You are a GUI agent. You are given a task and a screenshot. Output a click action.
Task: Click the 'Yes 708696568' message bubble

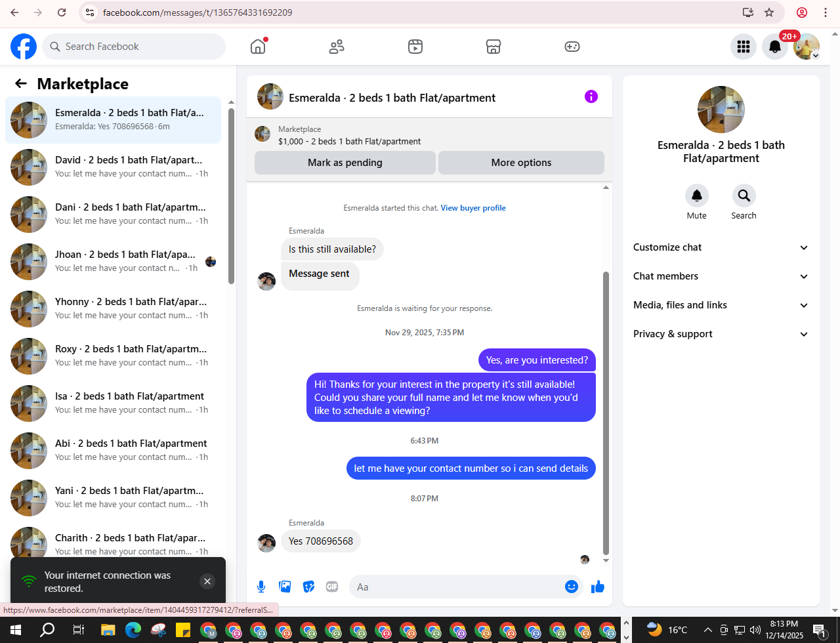pos(321,541)
